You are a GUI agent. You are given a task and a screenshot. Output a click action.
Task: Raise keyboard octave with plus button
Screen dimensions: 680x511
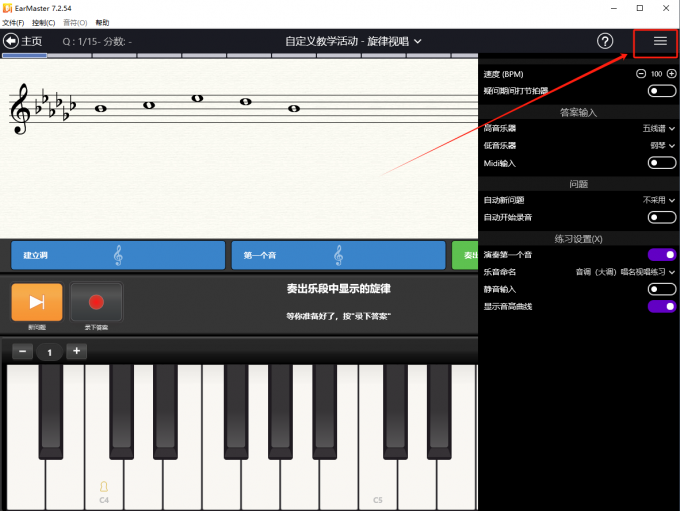click(77, 351)
